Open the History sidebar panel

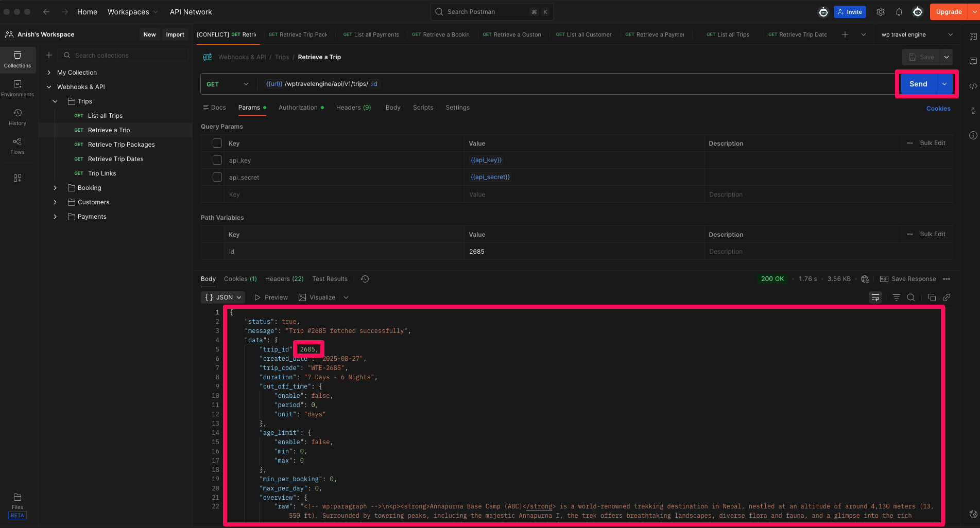point(18,117)
